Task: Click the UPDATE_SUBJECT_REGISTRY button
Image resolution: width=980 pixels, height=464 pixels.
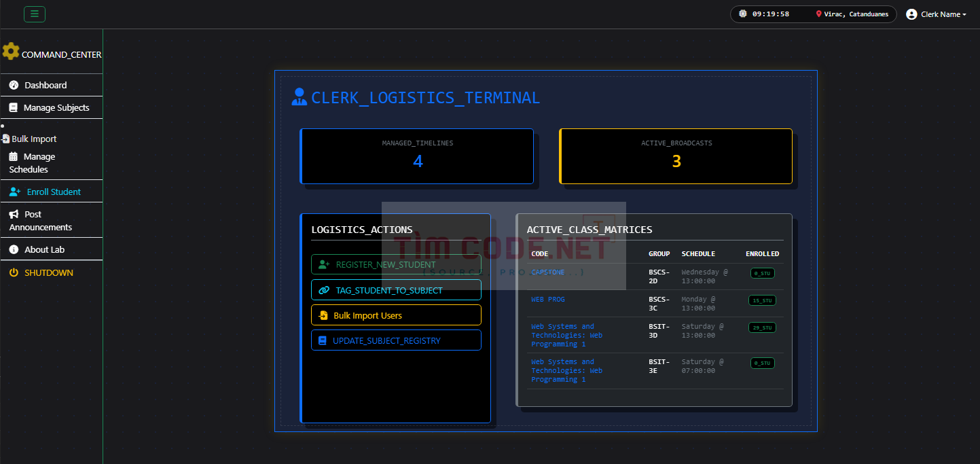Action: (396, 340)
